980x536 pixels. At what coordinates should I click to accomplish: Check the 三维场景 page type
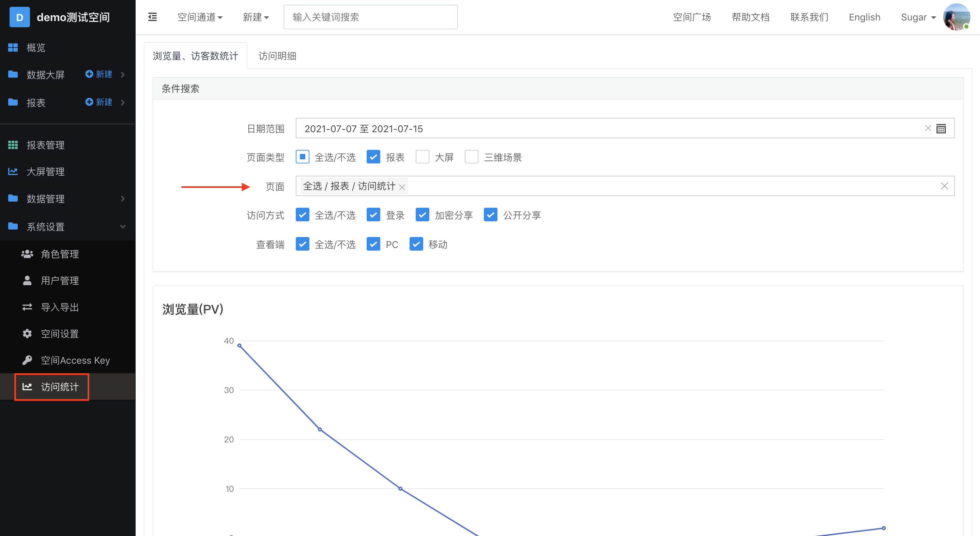click(x=471, y=157)
